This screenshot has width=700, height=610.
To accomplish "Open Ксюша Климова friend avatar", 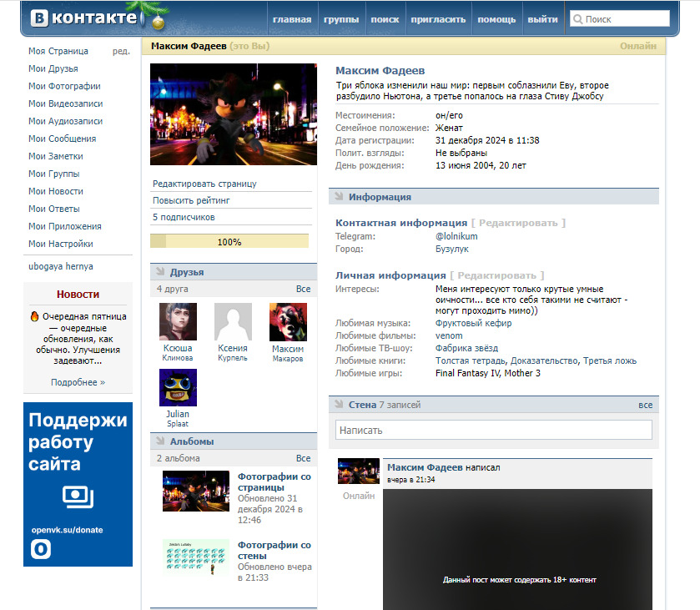I will click(x=178, y=321).
